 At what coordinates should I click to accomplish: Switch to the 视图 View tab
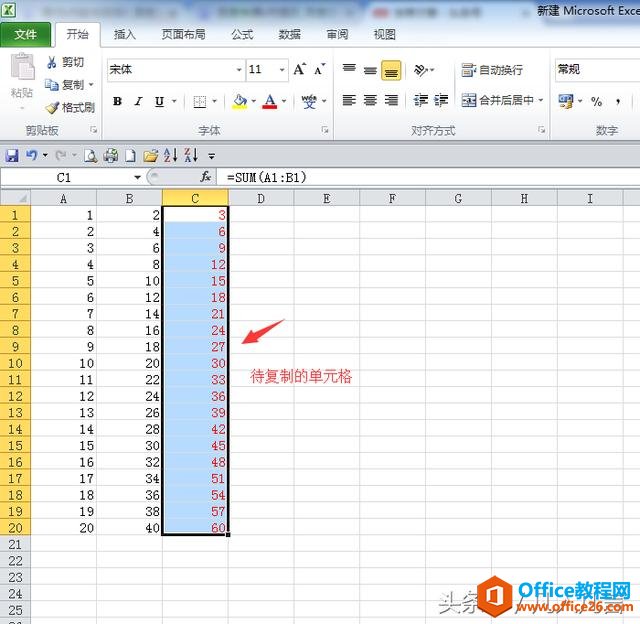(x=384, y=34)
